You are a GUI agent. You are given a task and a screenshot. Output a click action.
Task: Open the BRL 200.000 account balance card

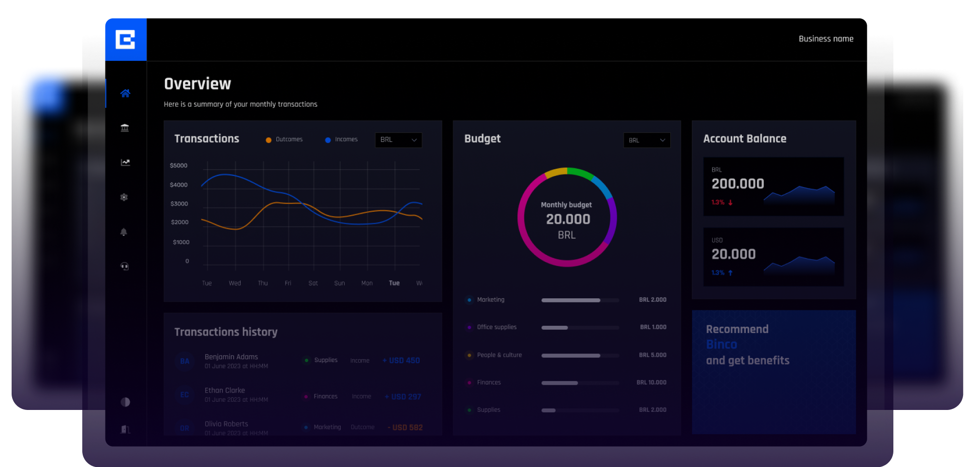(773, 186)
